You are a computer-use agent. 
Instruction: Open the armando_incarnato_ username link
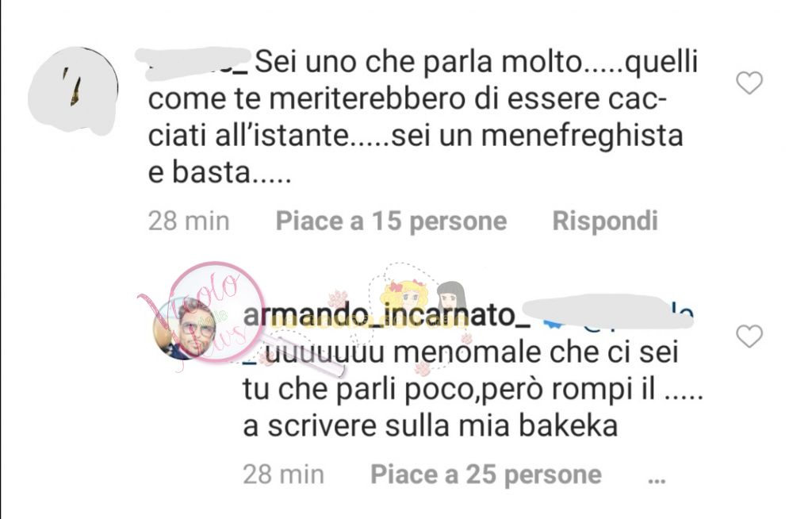(386, 315)
